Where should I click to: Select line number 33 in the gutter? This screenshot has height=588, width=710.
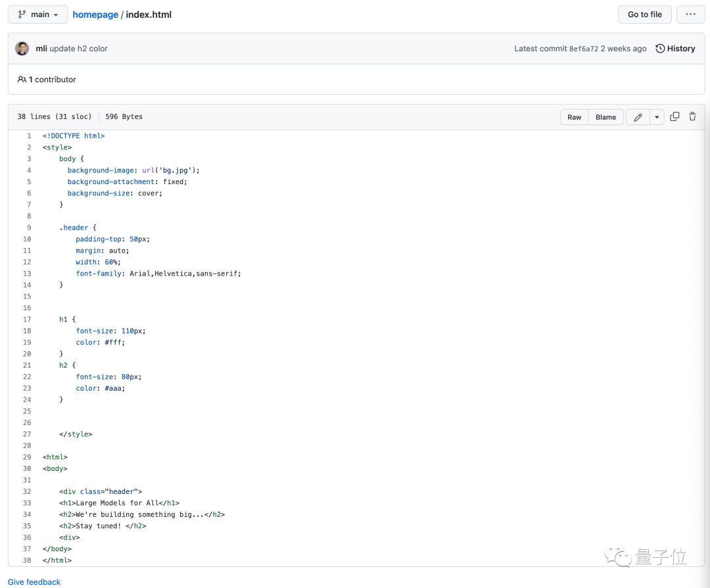point(27,503)
